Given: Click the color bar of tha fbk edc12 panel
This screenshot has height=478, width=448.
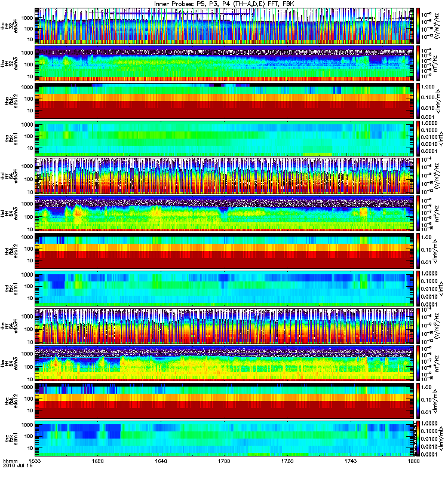Looking at the screenshot, I should click(418, 101).
